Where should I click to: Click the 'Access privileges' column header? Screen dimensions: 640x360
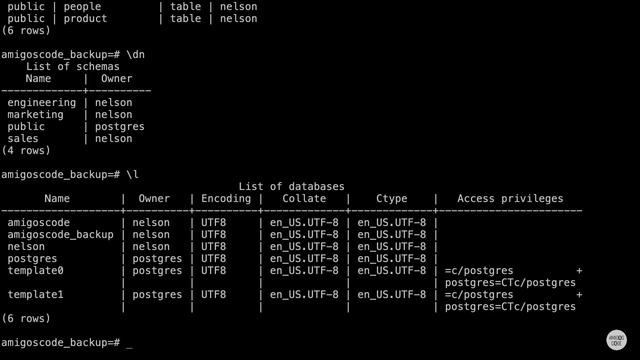pyautogui.click(x=510, y=199)
